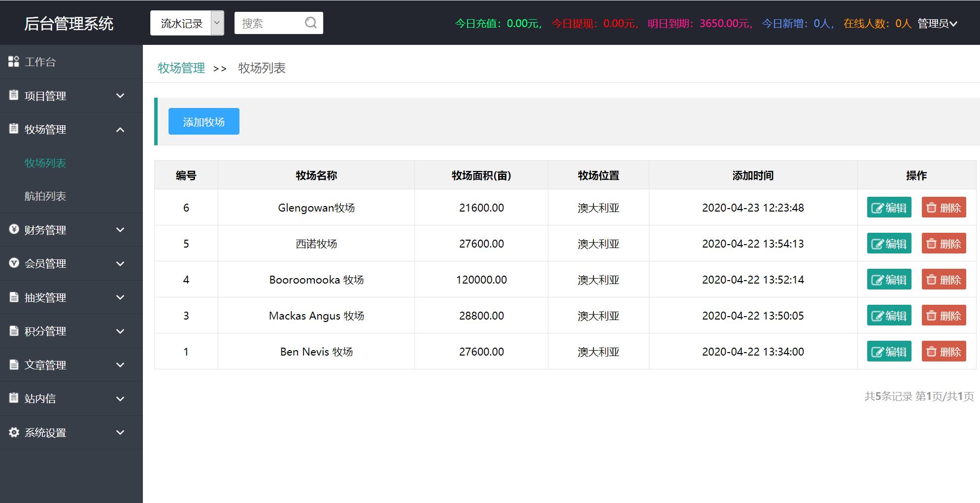Screen dimensions: 980x503
Task: Open the 流水记录 dropdown
Action: [x=187, y=23]
